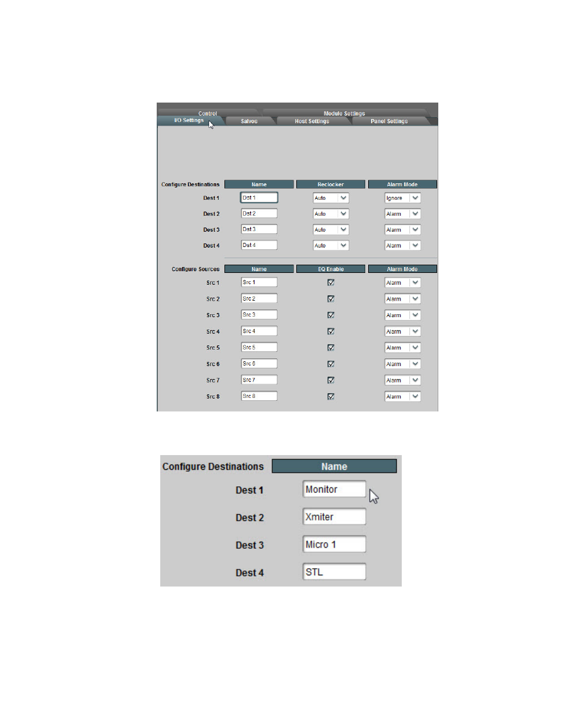Open the Src 4 Alarm Mode dropdown
Screen dimensions: 562x728
tap(403, 331)
